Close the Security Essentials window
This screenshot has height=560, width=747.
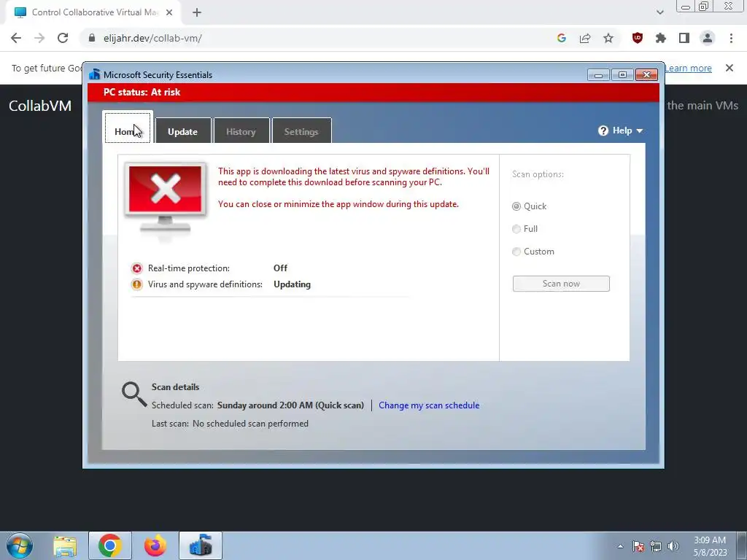pyautogui.click(x=646, y=75)
